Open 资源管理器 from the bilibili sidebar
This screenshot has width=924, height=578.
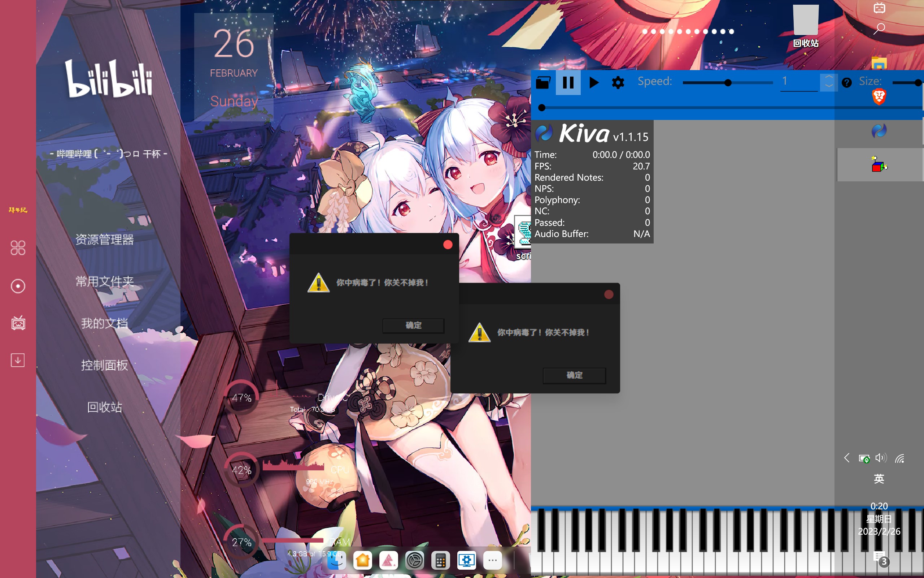pyautogui.click(x=105, y=240)
